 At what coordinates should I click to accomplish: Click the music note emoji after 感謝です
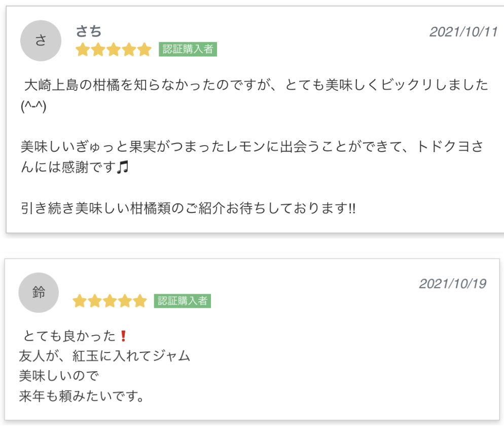pos(122,167)
